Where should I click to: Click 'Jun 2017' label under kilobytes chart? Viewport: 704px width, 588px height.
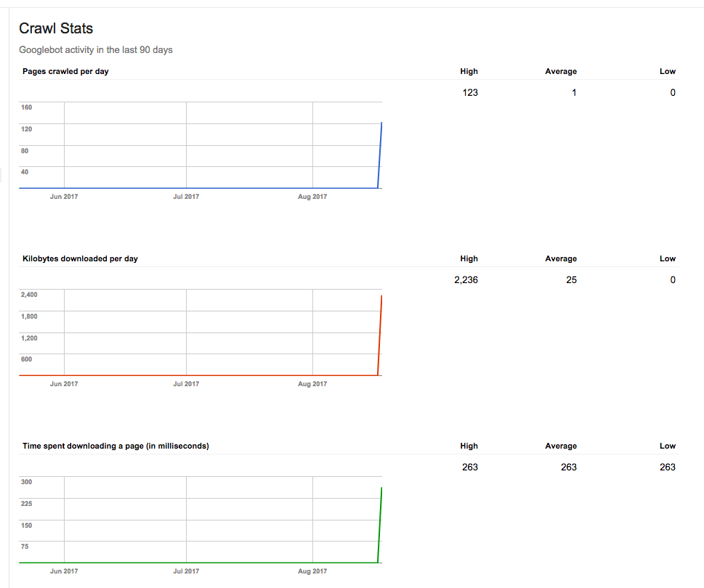point(64,384)
